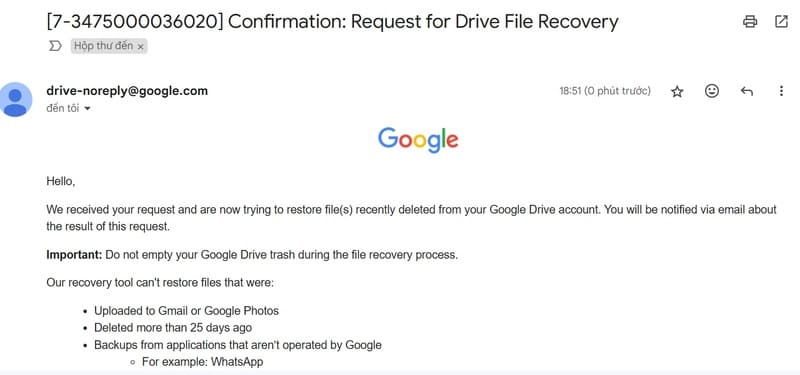This screenshot has height=375, width=800.
Task: Remove the Hộp thư đến label
Action: (141, 46)
